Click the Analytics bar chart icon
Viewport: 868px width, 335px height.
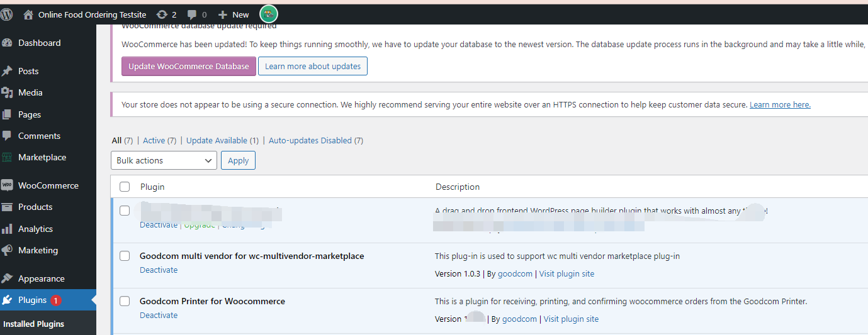pos(8,229)
